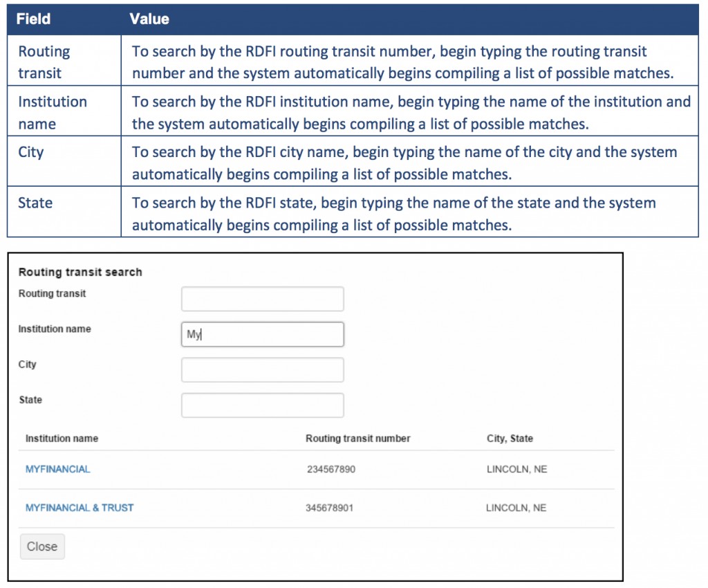Click the Routing transit form label
This screenshot has width=708, height=588.
[x=52, y=293]
